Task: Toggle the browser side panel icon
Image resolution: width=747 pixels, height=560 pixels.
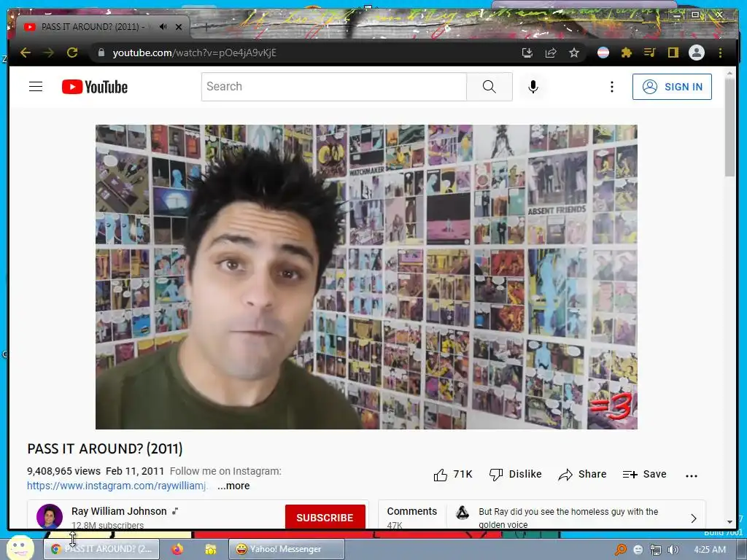Action: (673, 52)
